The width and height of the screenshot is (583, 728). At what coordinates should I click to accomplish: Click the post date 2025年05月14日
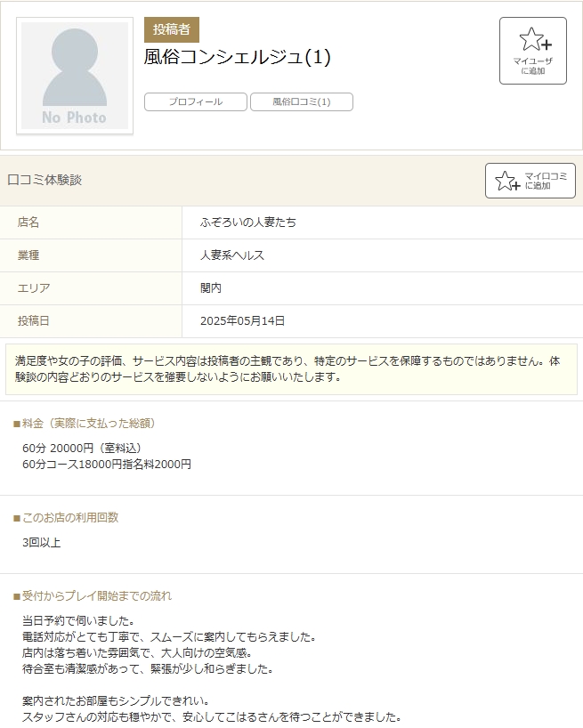pos(242,321)
